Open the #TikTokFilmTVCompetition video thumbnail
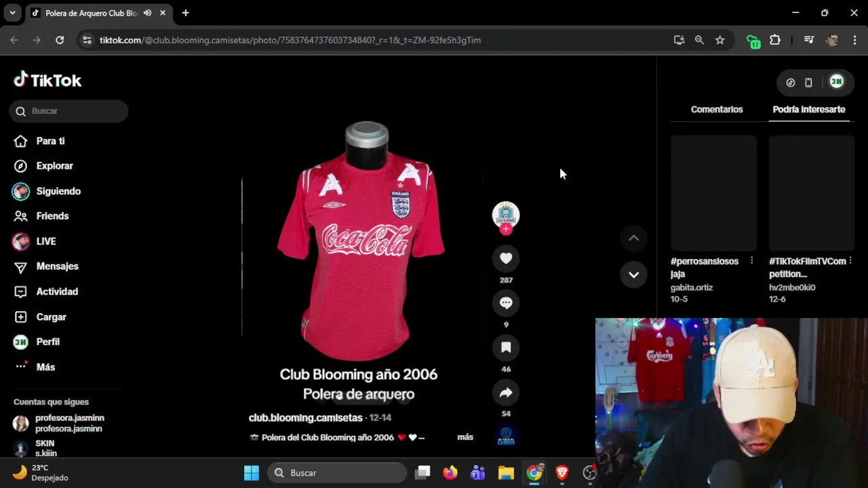 [812, 193]
